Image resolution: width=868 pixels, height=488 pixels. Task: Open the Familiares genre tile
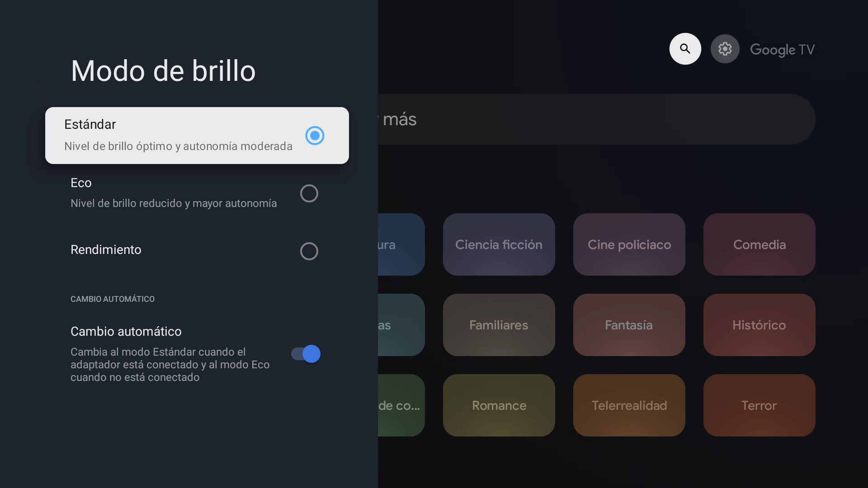coord(499,325)
